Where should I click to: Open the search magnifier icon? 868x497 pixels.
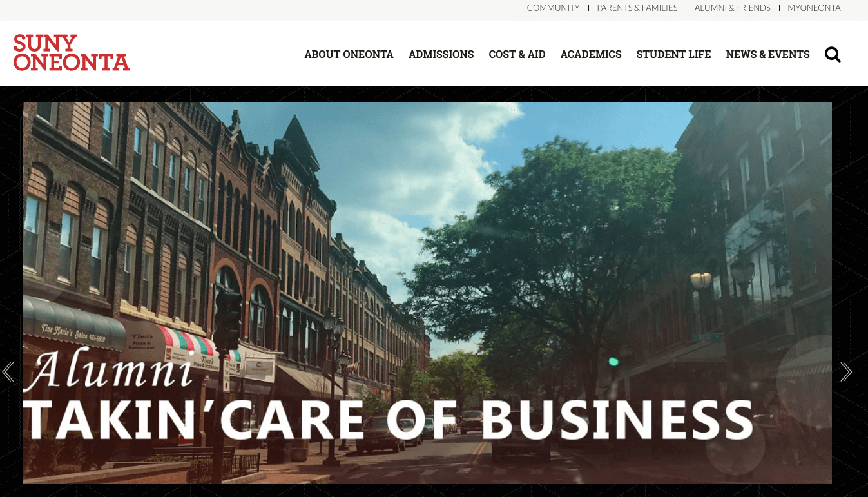[833, 55]
